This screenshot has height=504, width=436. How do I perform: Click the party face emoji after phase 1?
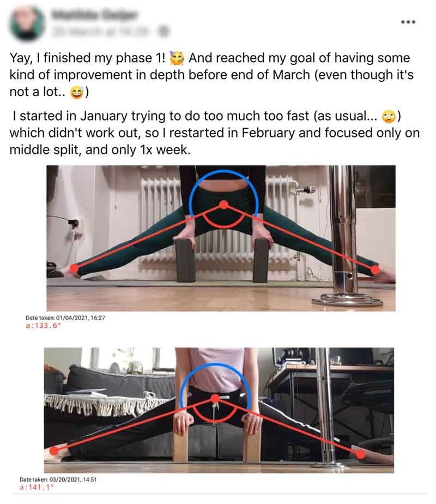coord(177,58)
